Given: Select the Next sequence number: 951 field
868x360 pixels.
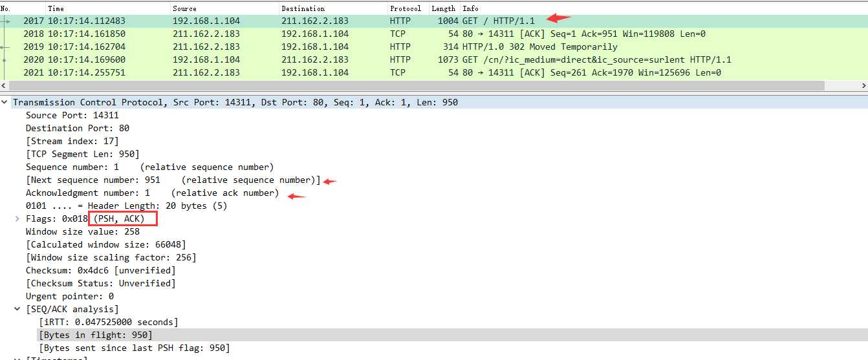Looking at the screenshot, I should pyautogui.click(x=173, y=180).
